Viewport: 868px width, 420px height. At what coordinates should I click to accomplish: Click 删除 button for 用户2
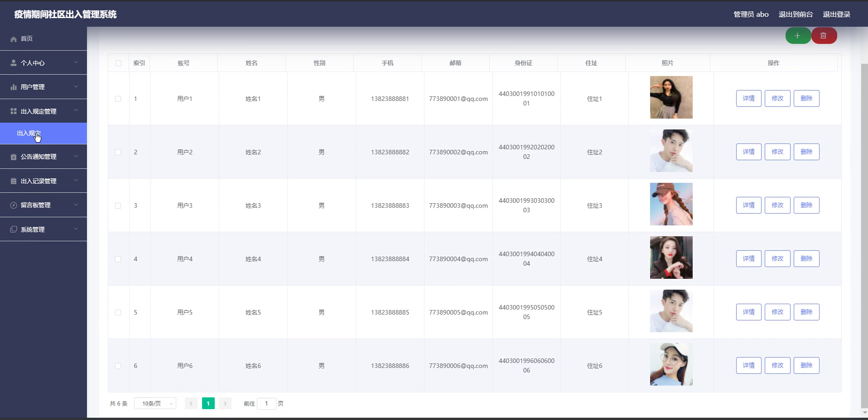click(806, 152)
